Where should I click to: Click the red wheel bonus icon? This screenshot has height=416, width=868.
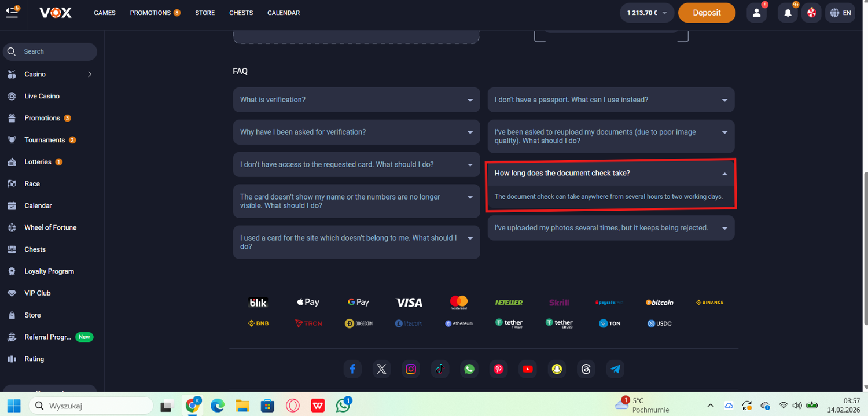coord(812,13)
